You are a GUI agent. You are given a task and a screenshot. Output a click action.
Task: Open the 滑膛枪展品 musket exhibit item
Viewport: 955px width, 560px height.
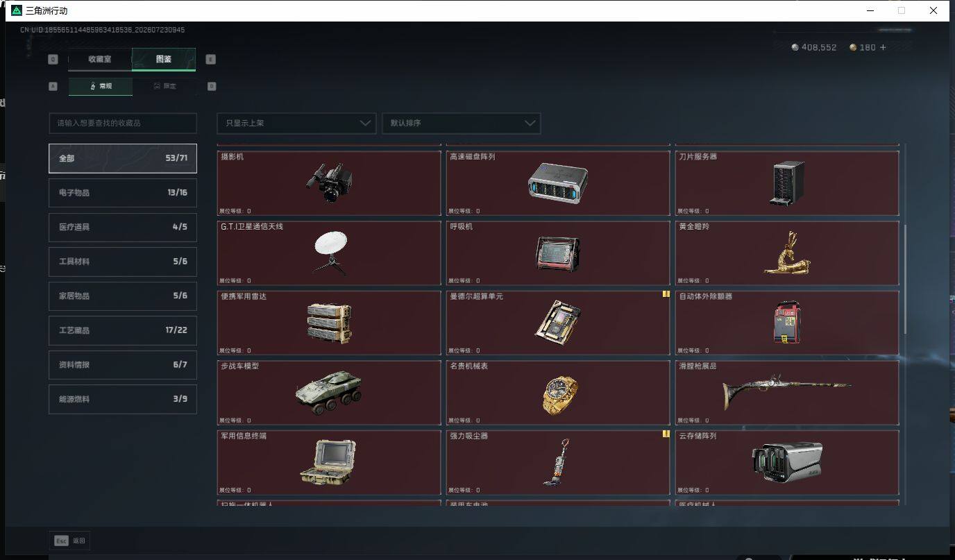[787, 393]
